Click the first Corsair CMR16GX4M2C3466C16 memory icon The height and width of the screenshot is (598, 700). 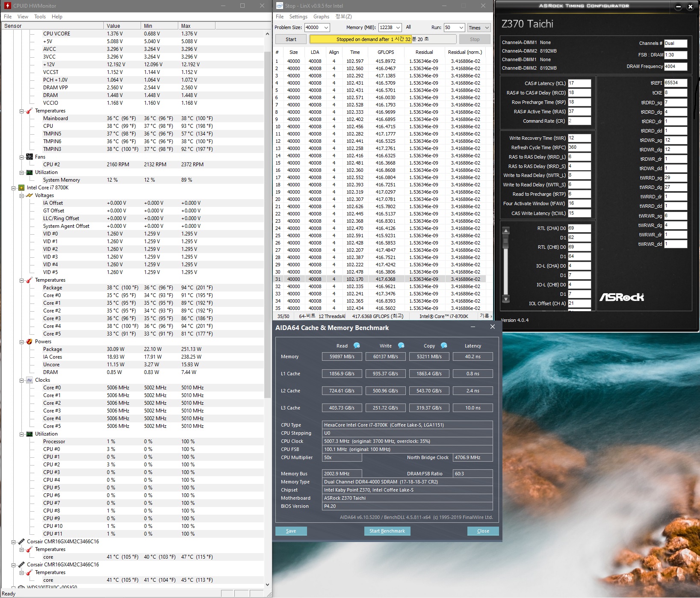pos(21,542)
